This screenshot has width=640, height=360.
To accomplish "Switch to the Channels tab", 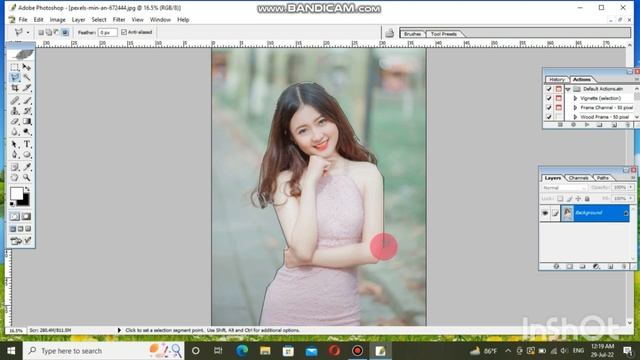I will (578, 178).
